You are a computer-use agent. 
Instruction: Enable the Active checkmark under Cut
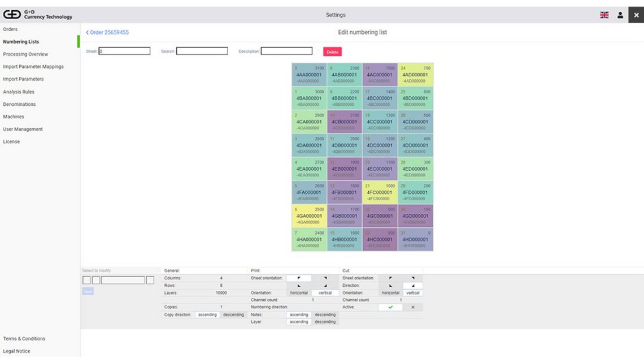(391, 307)
